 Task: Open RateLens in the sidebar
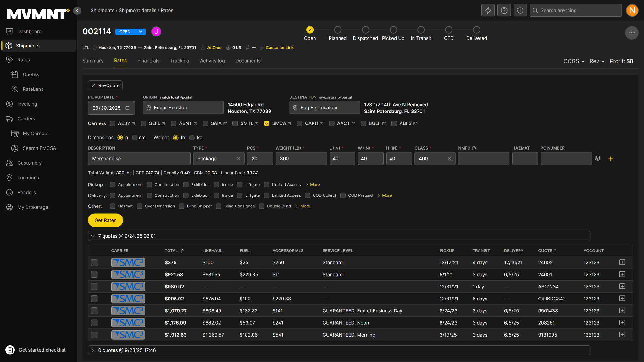point(33,89)
